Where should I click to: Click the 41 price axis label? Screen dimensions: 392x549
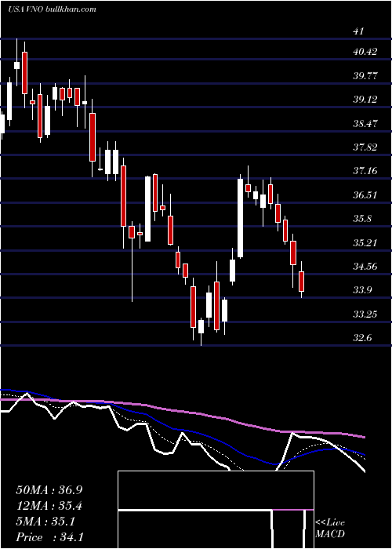358,31
